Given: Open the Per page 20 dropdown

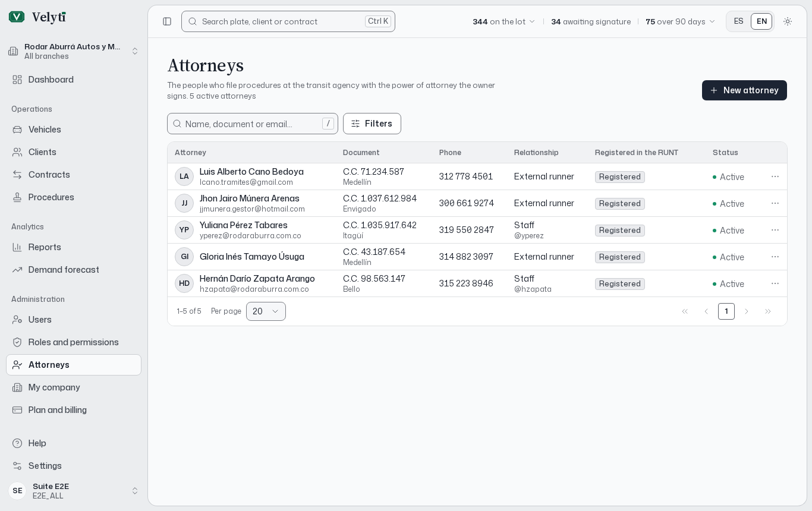Looking at the screenshot, I should (x=266, y=311).
